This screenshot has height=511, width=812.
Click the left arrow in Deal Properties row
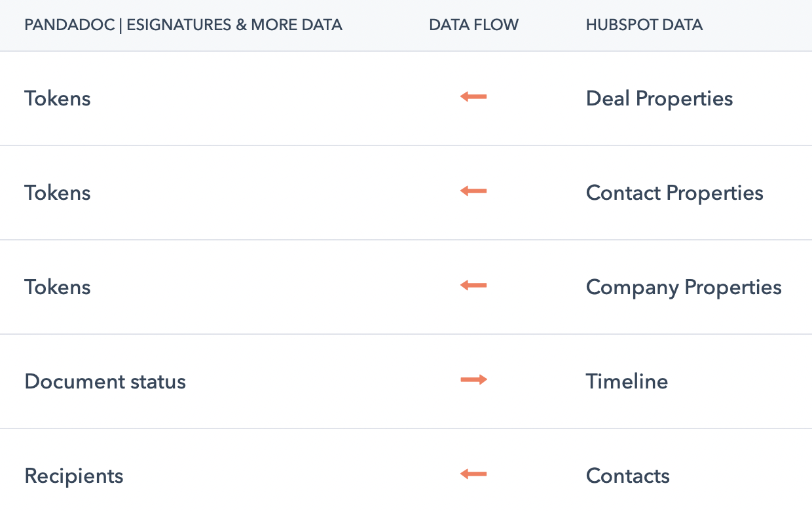click(x=473, y=98)
